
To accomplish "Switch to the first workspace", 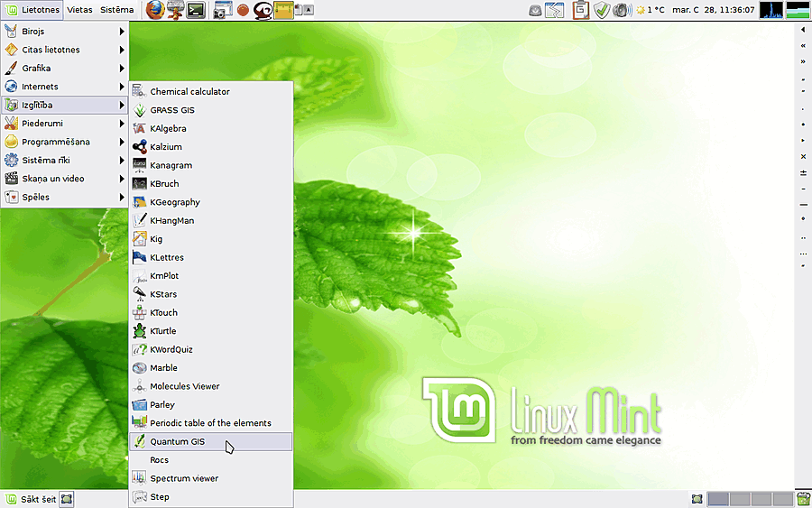I will [718, 499].
